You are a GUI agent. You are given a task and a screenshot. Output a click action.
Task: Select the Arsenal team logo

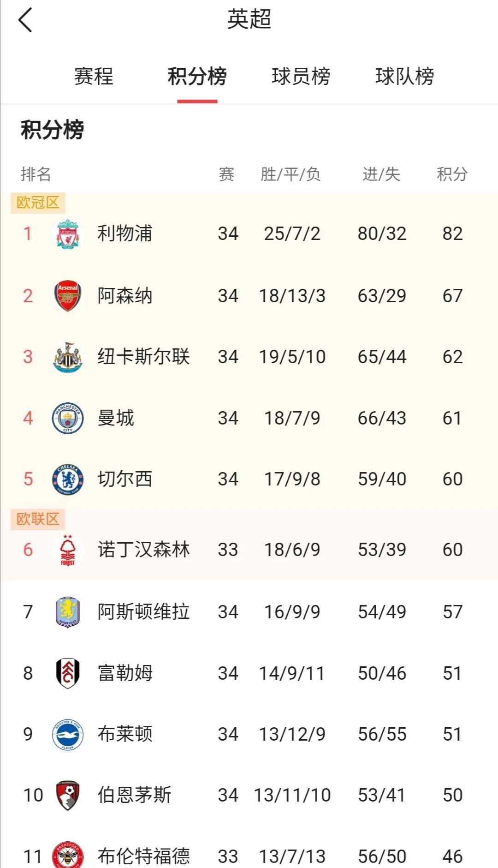pos(68,296)
